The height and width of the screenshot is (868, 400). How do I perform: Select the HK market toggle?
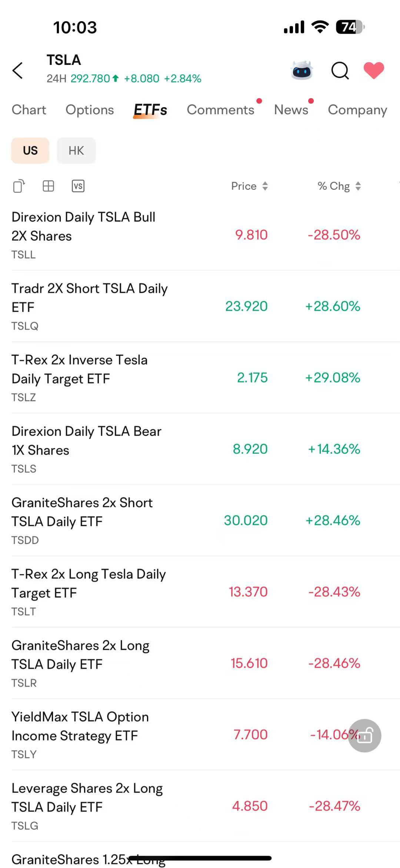click(76, 151)
